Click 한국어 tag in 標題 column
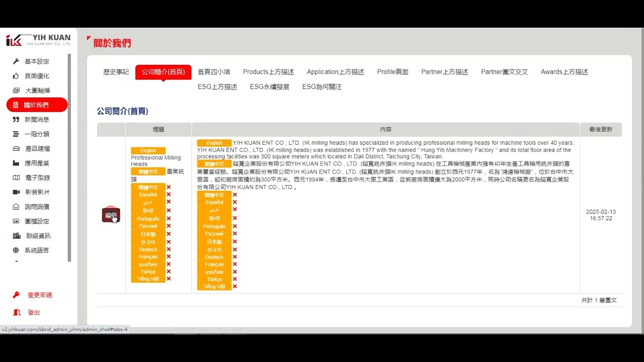 [x=148, y=242]
